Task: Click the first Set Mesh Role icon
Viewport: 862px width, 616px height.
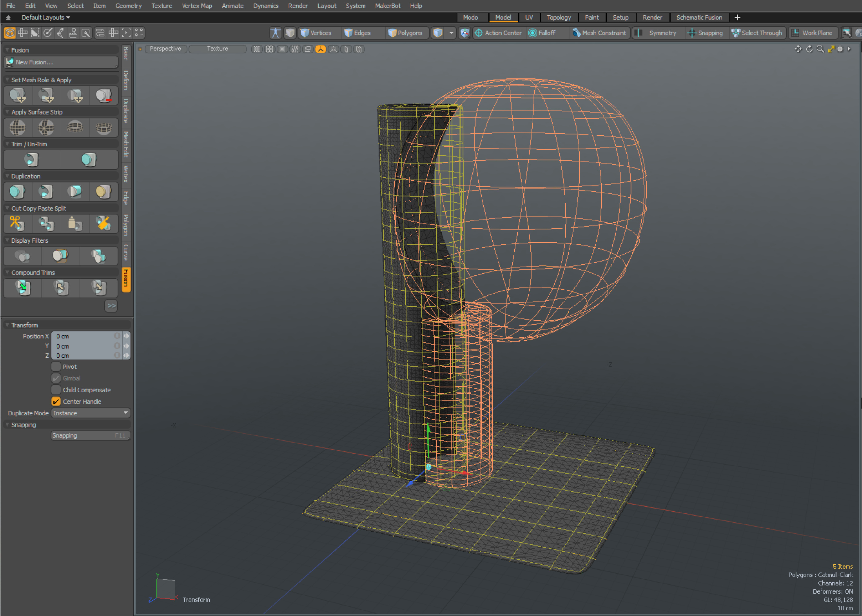Action: click(x=18, y=96)
